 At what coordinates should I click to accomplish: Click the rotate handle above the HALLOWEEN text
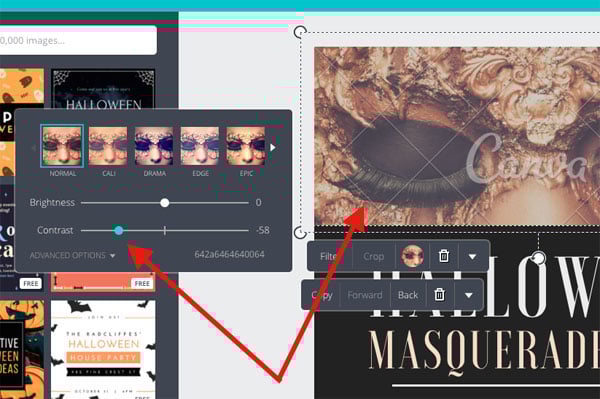(x=538, y=258)
